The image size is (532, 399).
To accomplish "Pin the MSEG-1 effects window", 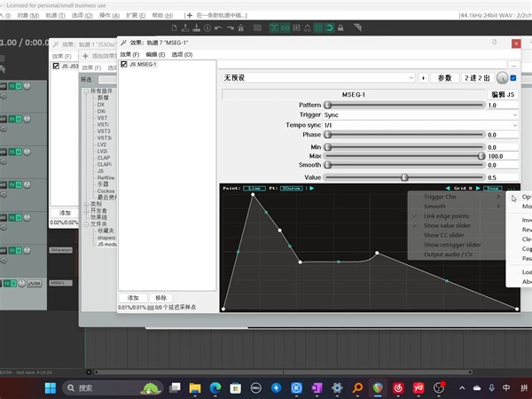I will coord(495,43).
